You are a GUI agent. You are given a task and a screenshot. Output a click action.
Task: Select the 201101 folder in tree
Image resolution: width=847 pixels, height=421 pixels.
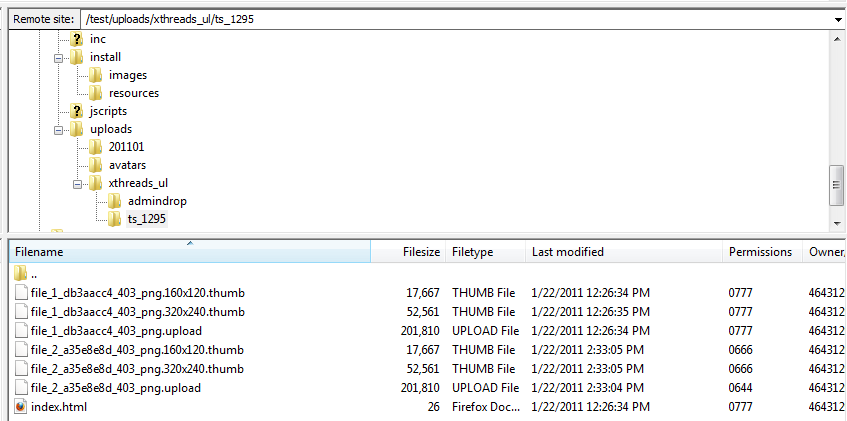coord(126,147)
